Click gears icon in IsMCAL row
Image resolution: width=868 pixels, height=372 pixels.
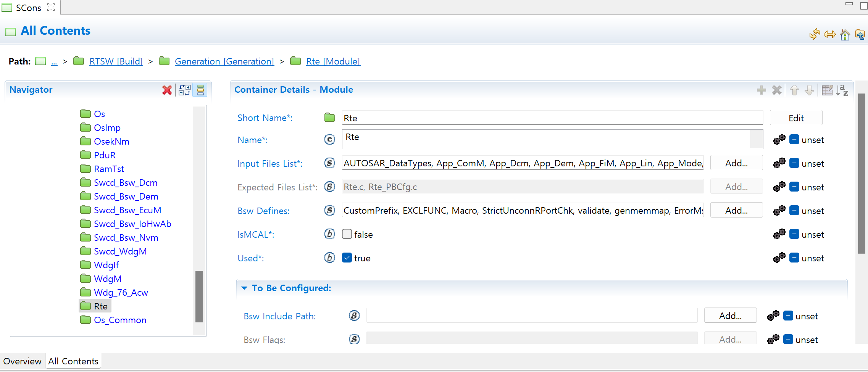coord(779,234)
